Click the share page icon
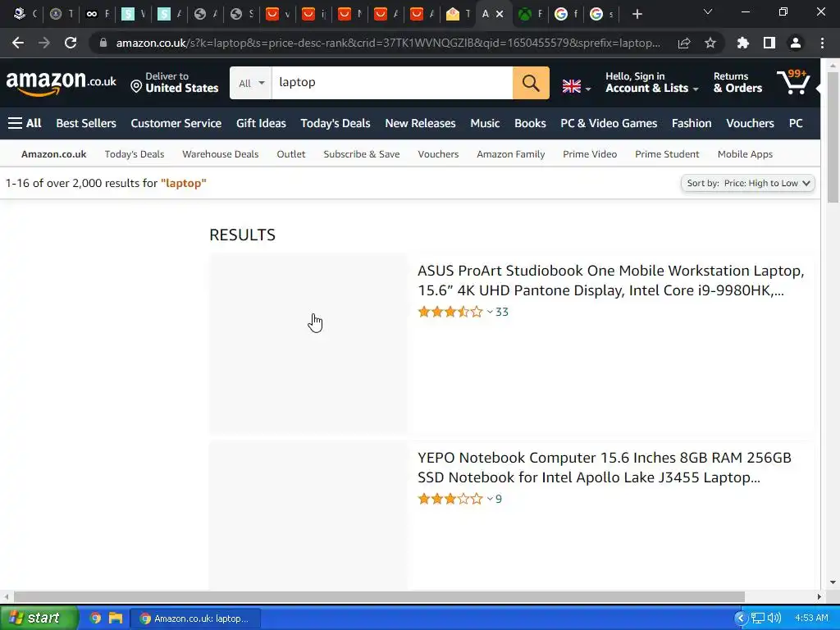840x630 pixels. coord(683,43)
